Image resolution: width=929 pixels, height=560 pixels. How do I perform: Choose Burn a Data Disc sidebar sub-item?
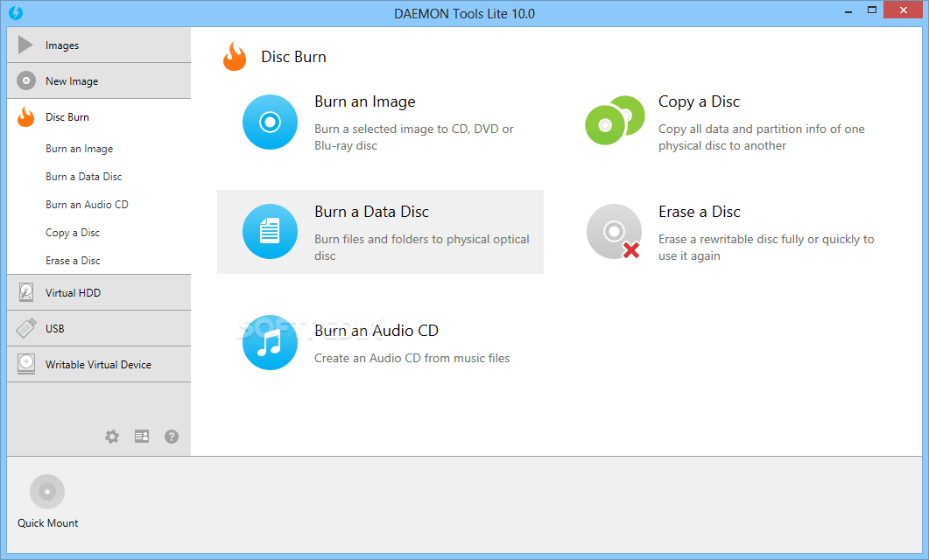pyautogui.click(x=83, y=177)
